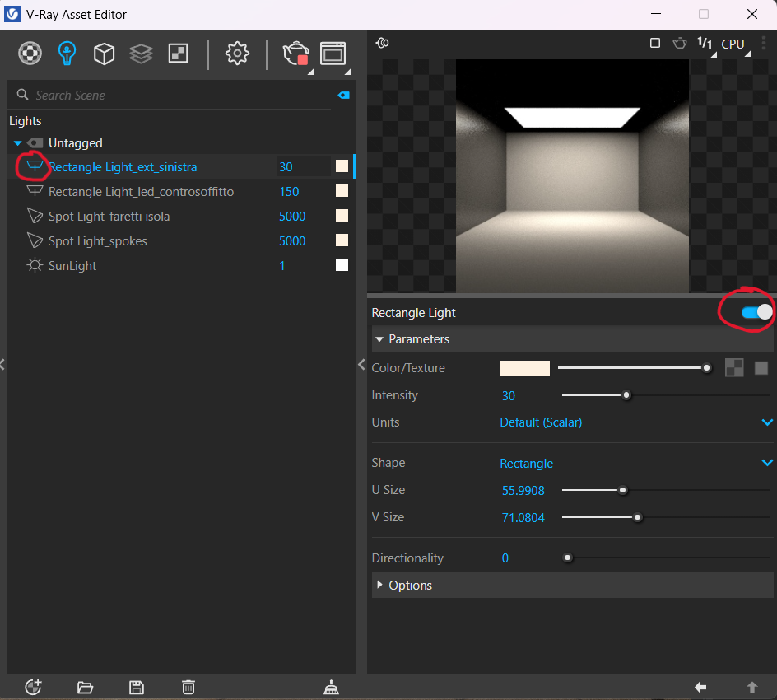Image resolution: width=777 pixels, height=700 pixels.
Task: Open the V-Ray Settings gear icon
Action: [237, 53]
